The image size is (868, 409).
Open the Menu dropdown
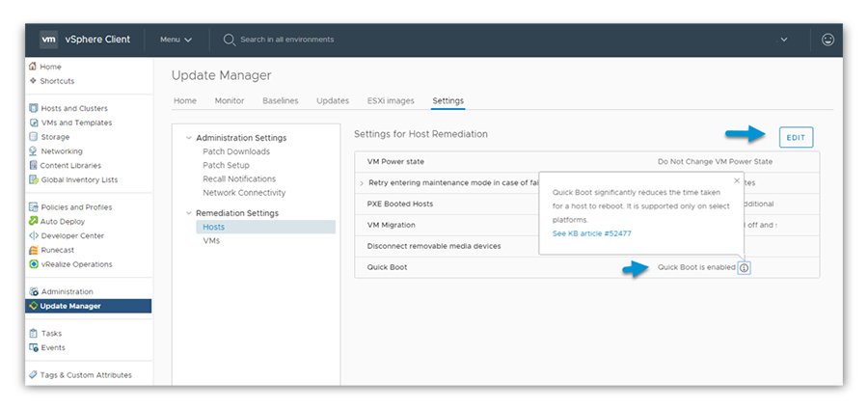(x=176, y=40)
